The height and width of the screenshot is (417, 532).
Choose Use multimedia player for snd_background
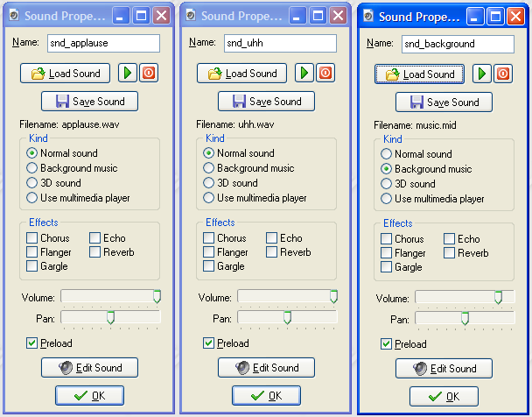pyautogui.click(x=386, y=199)
